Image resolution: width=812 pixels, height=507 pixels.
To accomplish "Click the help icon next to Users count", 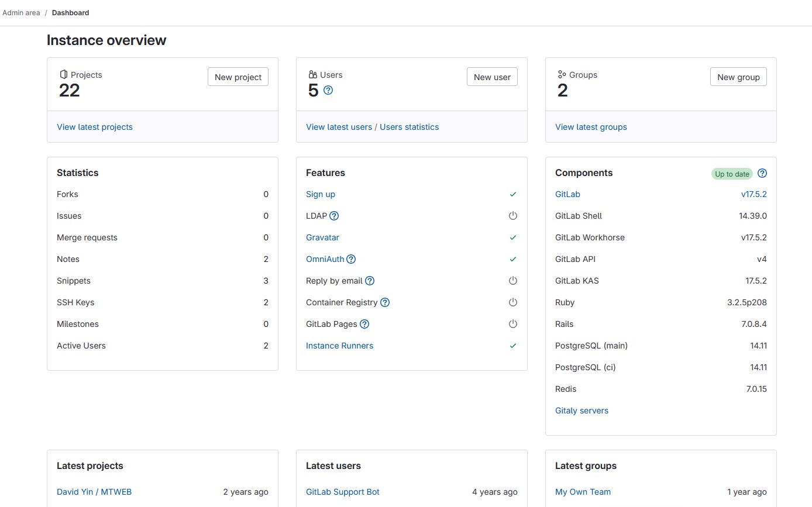I will click(x=328, y=90).
